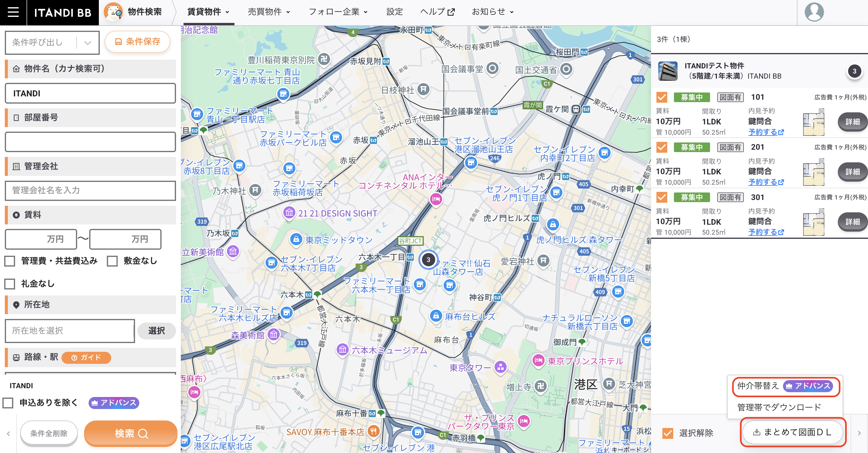Click the 森美術館 museum pin
The image size is (868, 453).
pos(274,335)
